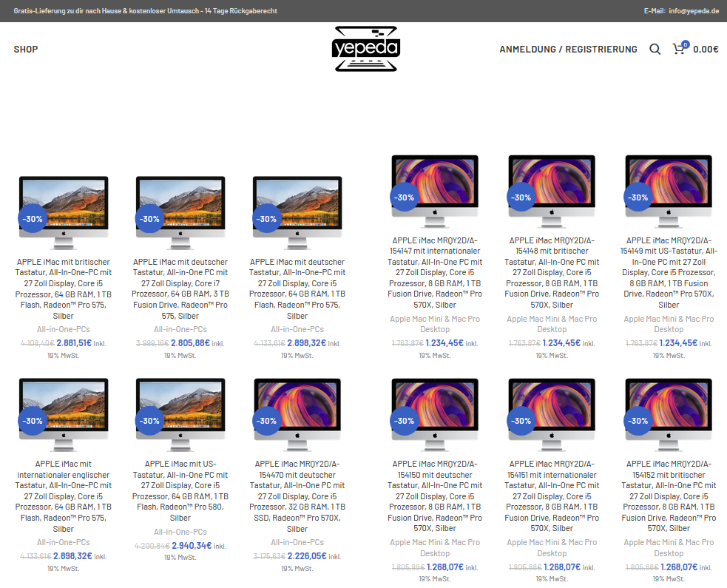Open Apple Mac Mini category under iMac 154147
Image resolution: width=727 pixels, height=588 pixels.
click(x=435, y=324)
